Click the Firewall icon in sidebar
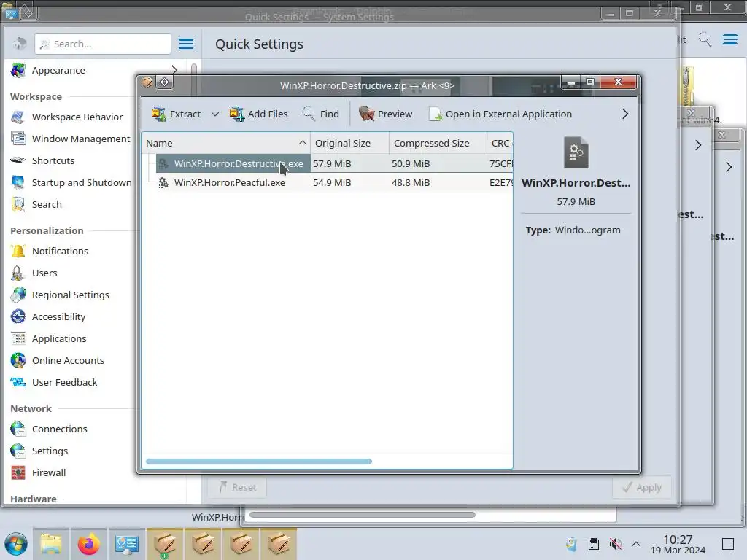747x560 pixels. coord(18,472)
